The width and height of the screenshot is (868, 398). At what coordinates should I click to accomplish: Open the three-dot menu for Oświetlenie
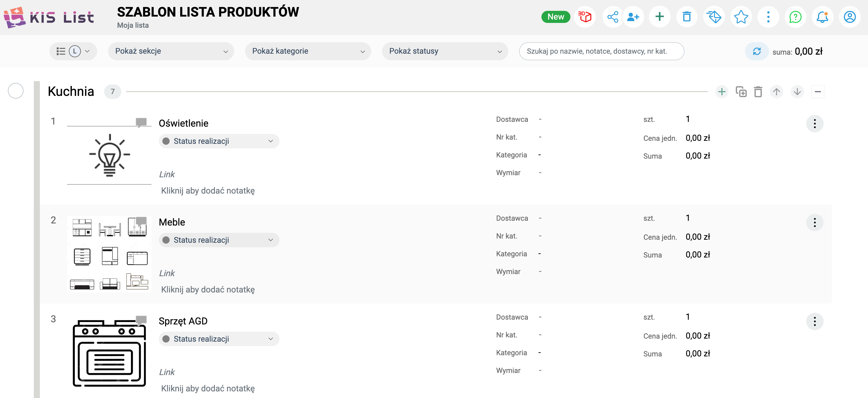coord(814,124)
